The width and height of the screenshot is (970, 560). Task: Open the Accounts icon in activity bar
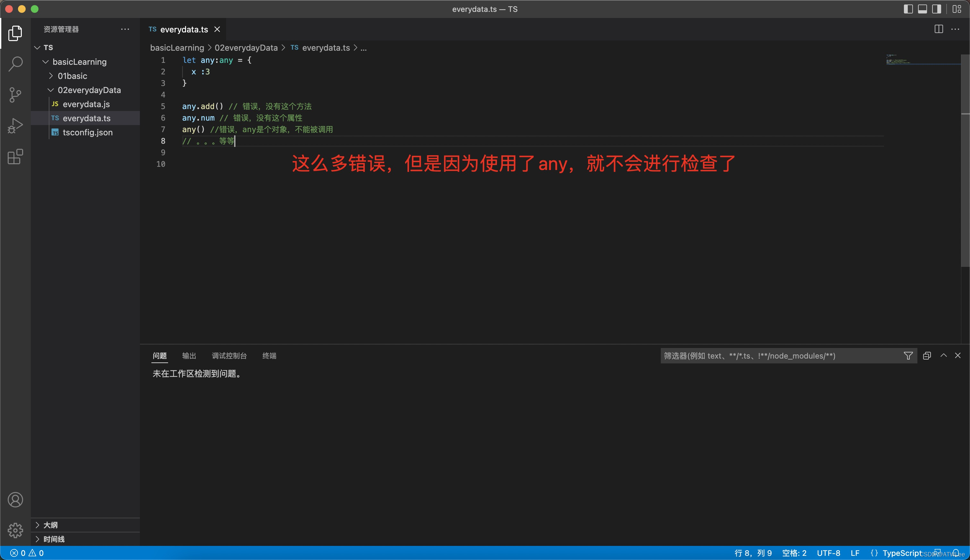[15, 500]
